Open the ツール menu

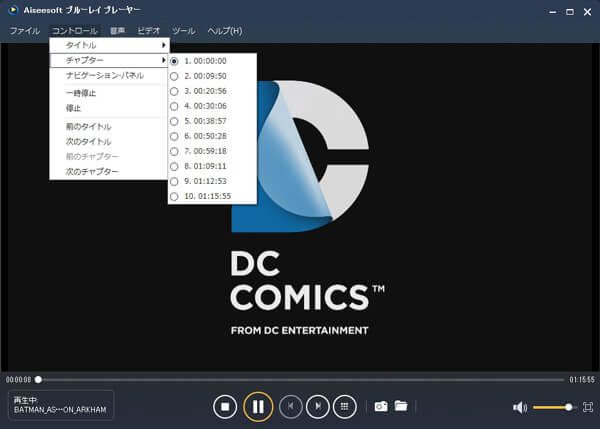coord(183,31)
